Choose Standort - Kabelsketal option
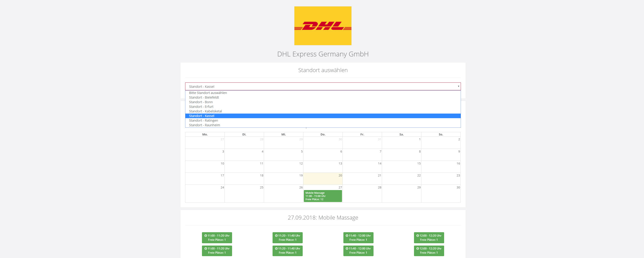Viewport: 644px width, 258px height. 323,111
